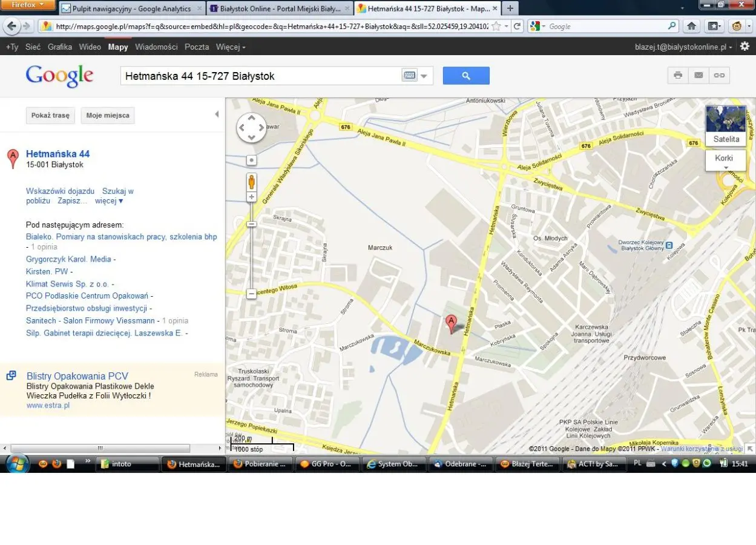Viewport: 756px width, 545px height.
Task: Click the ad icon beside Blistry Opakowania PCV
Action: click(12, 375)
